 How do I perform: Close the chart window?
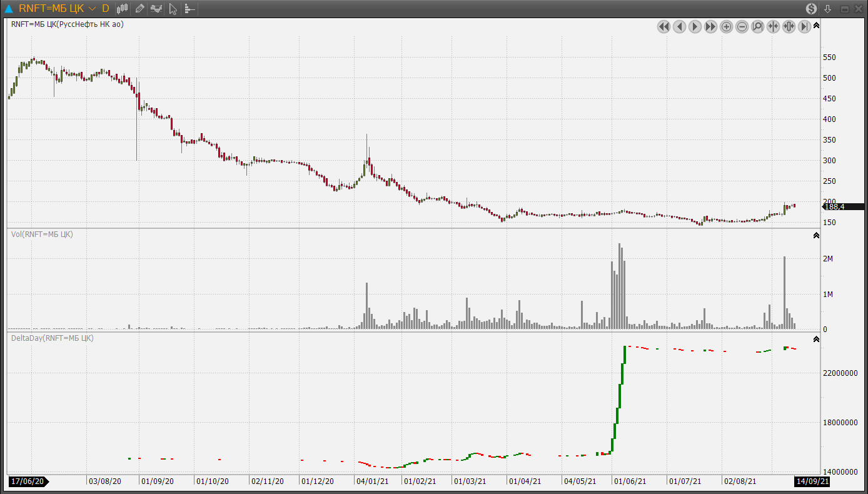[x=857, y=9]
